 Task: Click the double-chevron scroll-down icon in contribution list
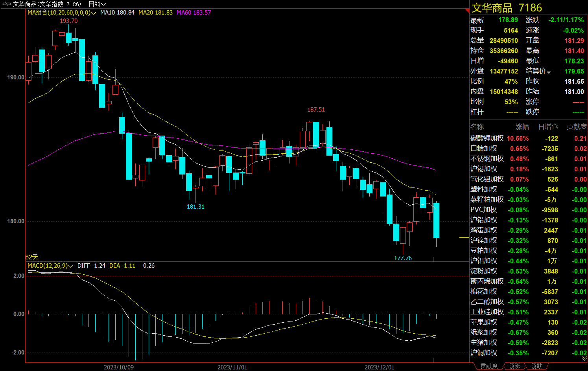click(x=584, y=358)
